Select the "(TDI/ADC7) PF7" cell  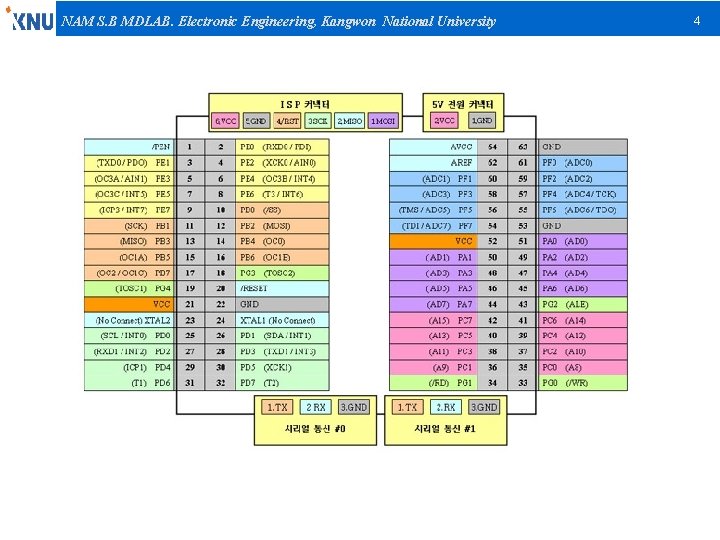tap(433, 226)
